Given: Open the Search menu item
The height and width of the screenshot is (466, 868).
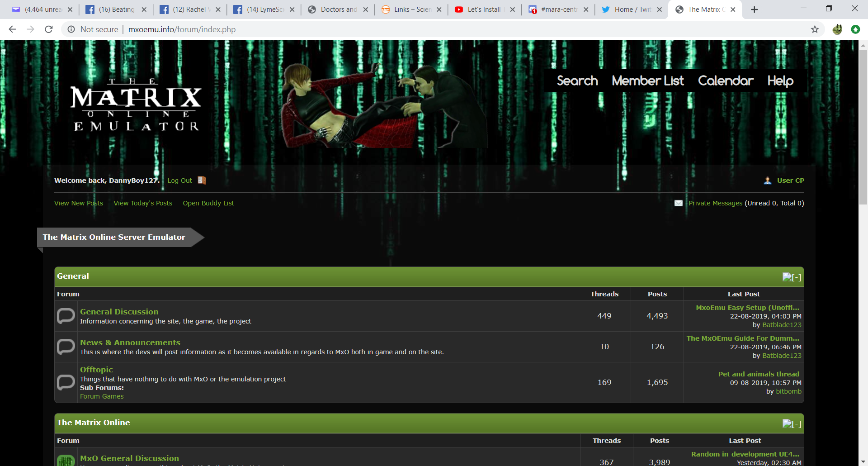Looking at the screenshot, I should [x=577, y=81].
